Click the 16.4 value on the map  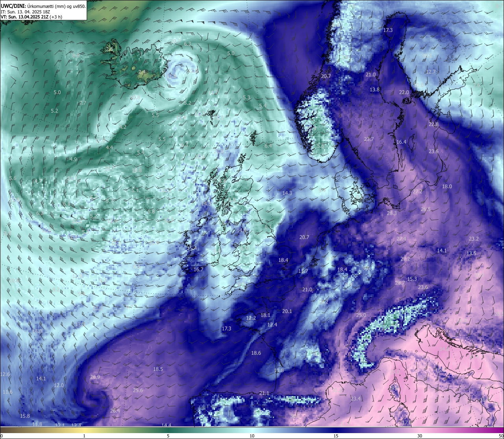pyautogui.click(x=401, y=142)
